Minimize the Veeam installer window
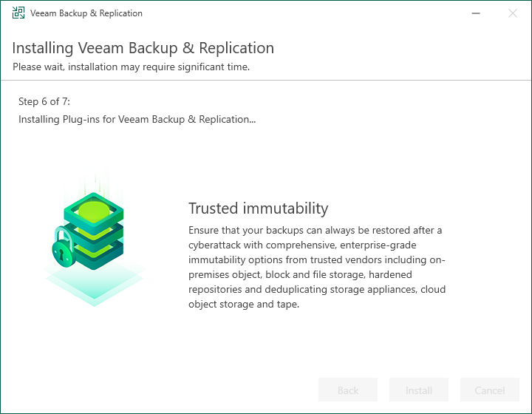The image size is (532, 414). (477, 13)
